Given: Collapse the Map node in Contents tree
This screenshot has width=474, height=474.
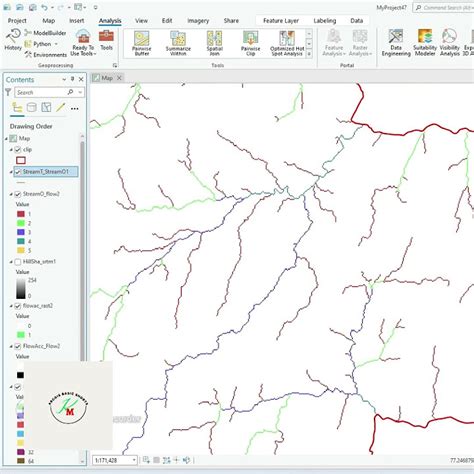Looking at the screenshot, I should click(6, 138).
